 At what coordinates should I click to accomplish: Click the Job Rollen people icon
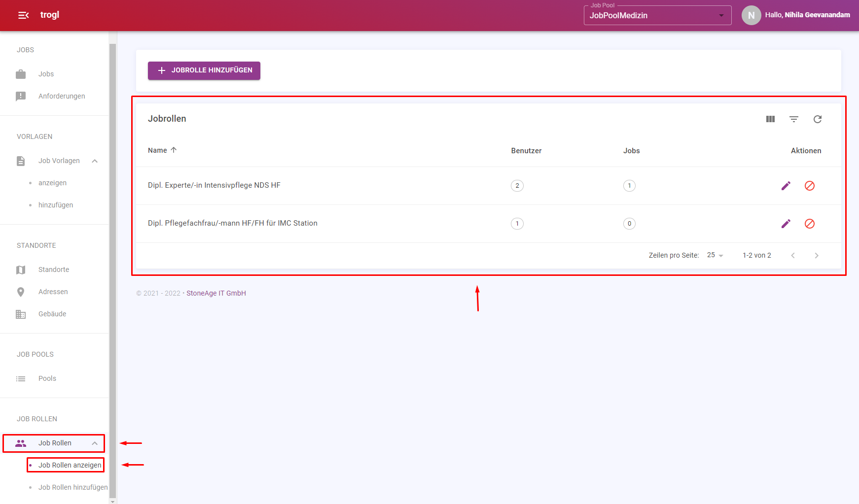tap(21, 443)
